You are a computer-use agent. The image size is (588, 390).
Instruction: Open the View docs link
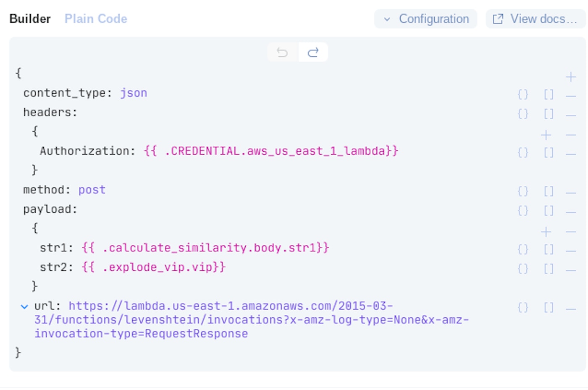(535, 19)
